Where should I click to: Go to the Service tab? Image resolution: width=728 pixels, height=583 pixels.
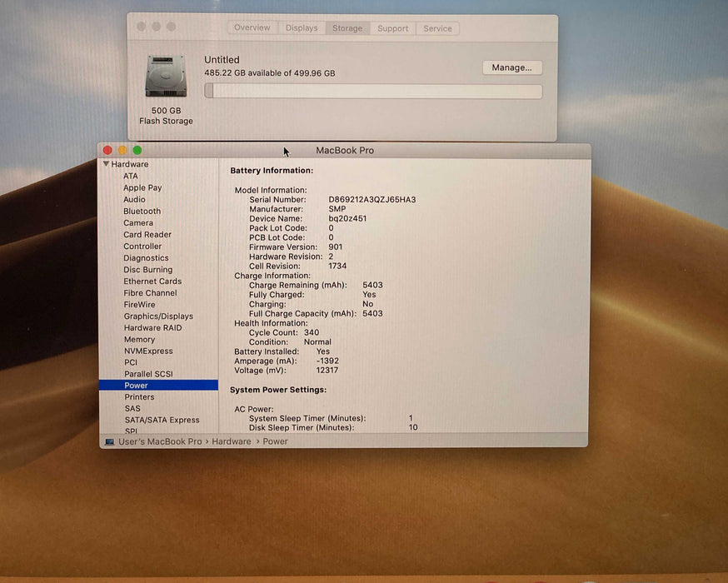pos(437,28)
